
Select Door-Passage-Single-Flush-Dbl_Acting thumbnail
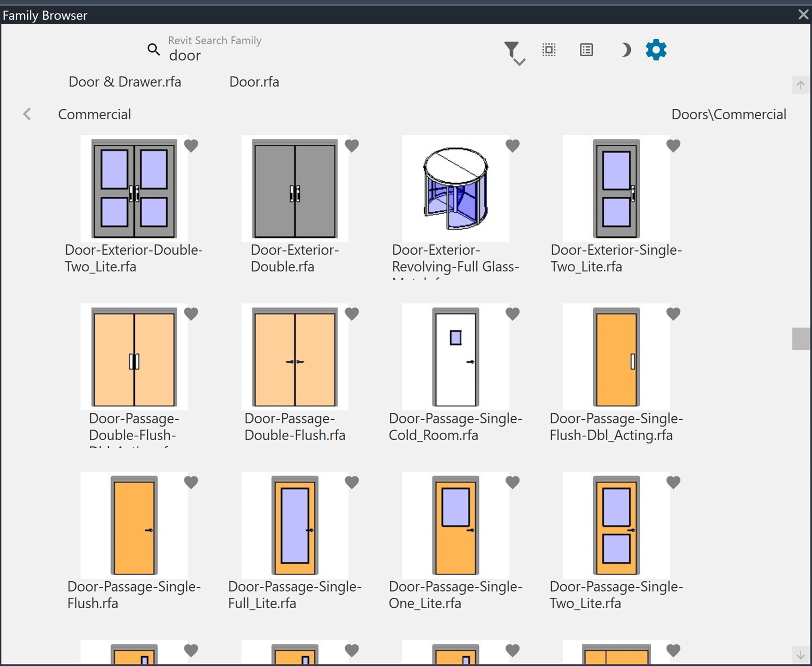617,357
